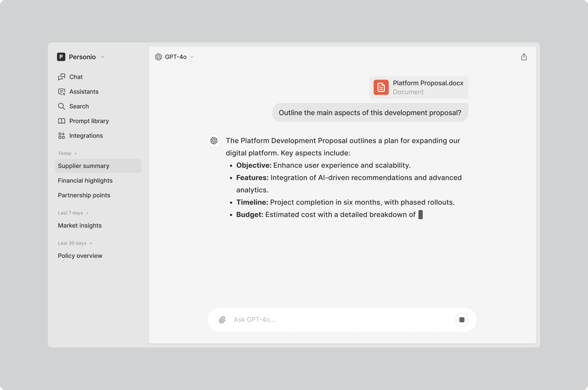The width and height of the screenshot is (588, 390).
Task: Open the Chat section
Action: pos(76,77)
